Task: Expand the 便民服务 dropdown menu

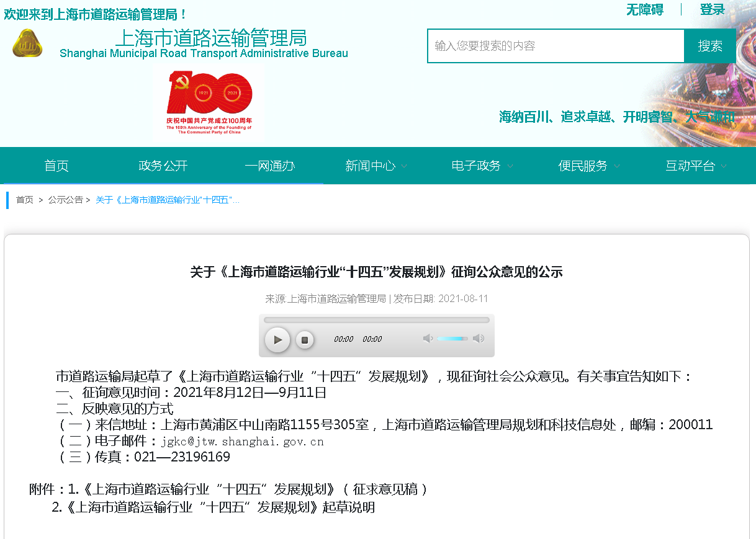Action: coord(589,166)
